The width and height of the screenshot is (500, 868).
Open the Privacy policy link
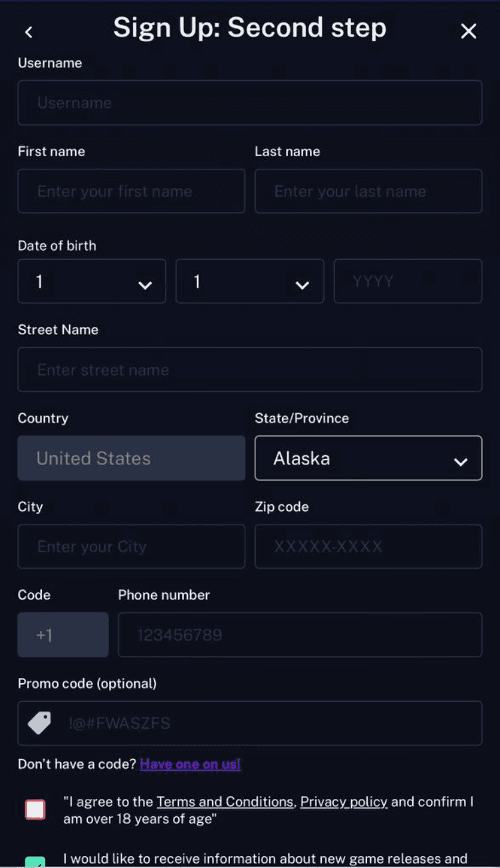[344, 802]
